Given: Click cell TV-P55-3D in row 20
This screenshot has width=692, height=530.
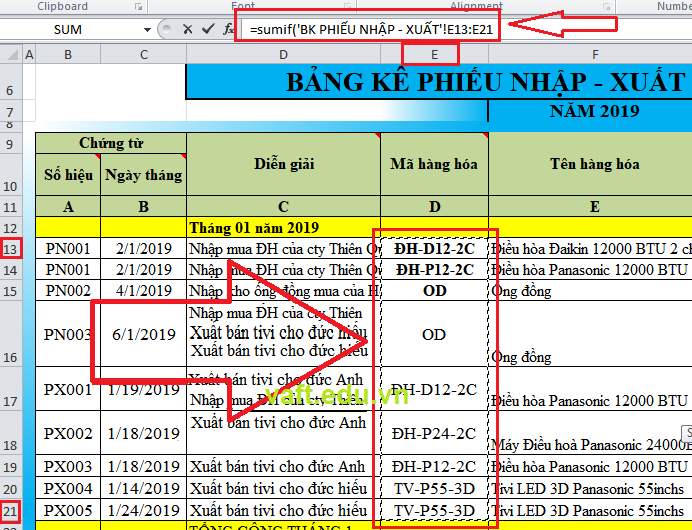Looking at the screenshot, I should 434,489.
